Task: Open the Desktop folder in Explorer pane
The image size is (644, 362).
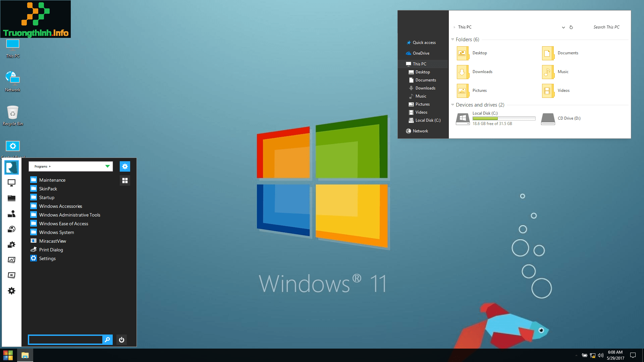Action: [472, 53]
